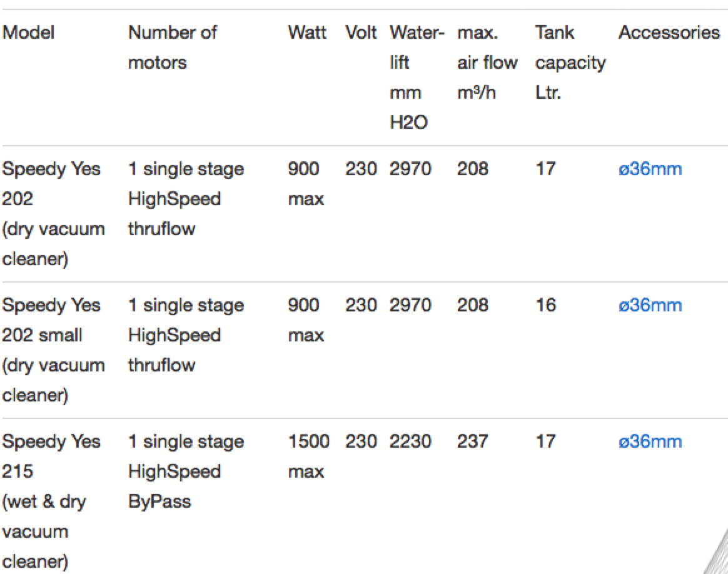Select the Tank capacity Ltr. header
The height and width of the screenshot is (574, 728).
tap(570, 62)
